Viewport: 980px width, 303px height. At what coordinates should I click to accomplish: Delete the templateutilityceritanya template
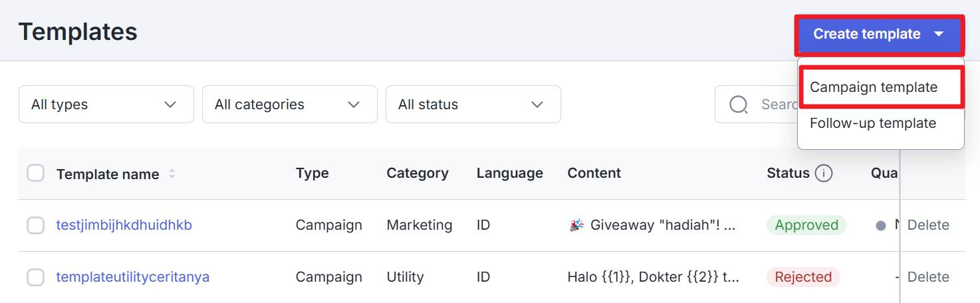click(x=928, y=277)
